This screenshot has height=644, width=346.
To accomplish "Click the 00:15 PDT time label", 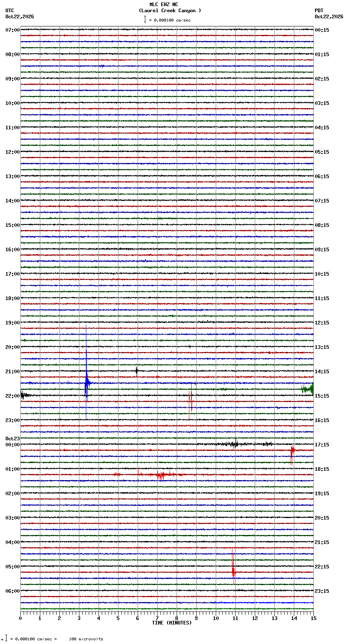I will [x=322, y=30].
